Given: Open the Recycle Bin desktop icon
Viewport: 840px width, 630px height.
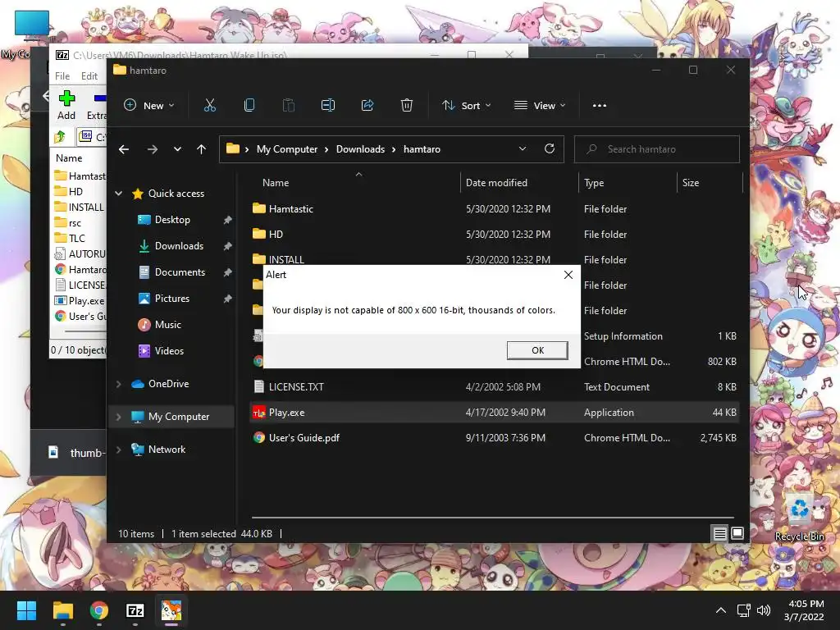Looking at the screenshot, I should pyautogui.click(x=799, y=517).
